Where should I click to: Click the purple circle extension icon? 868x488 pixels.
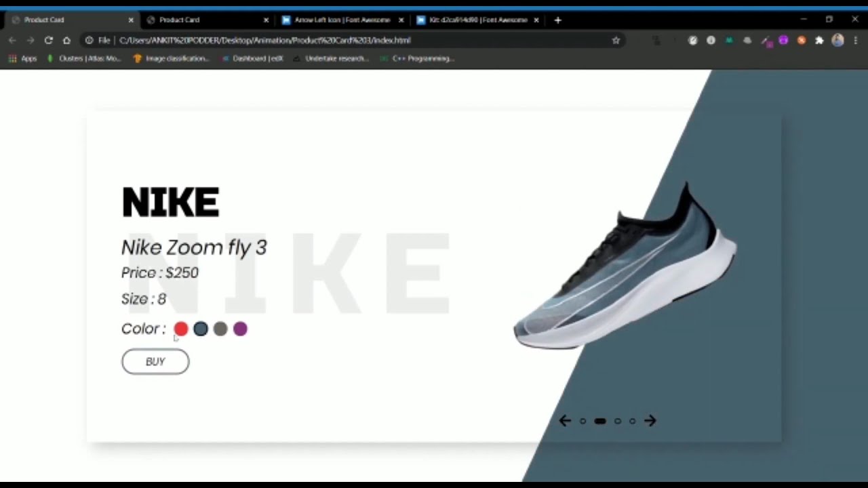(x=783, y=41)
